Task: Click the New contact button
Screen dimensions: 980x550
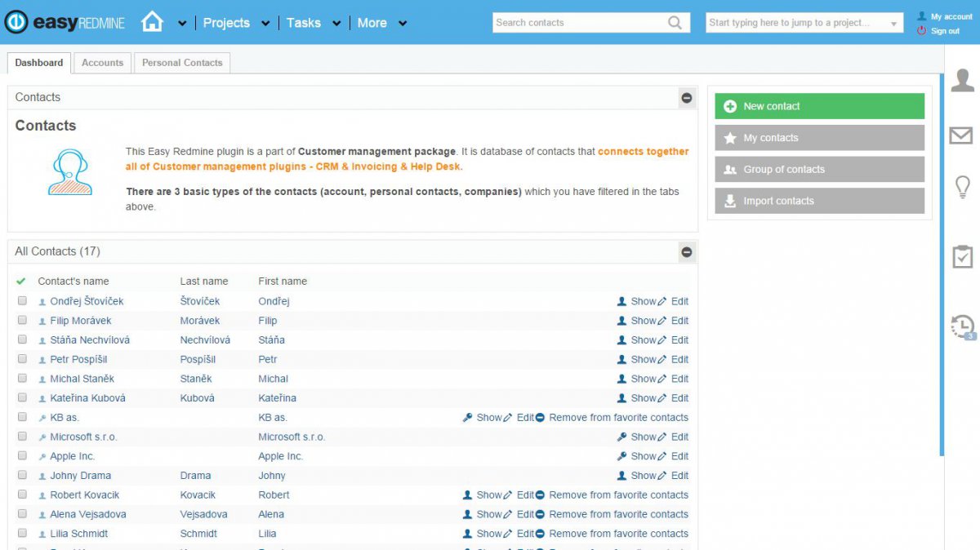Action: click(x=819, y=106)
